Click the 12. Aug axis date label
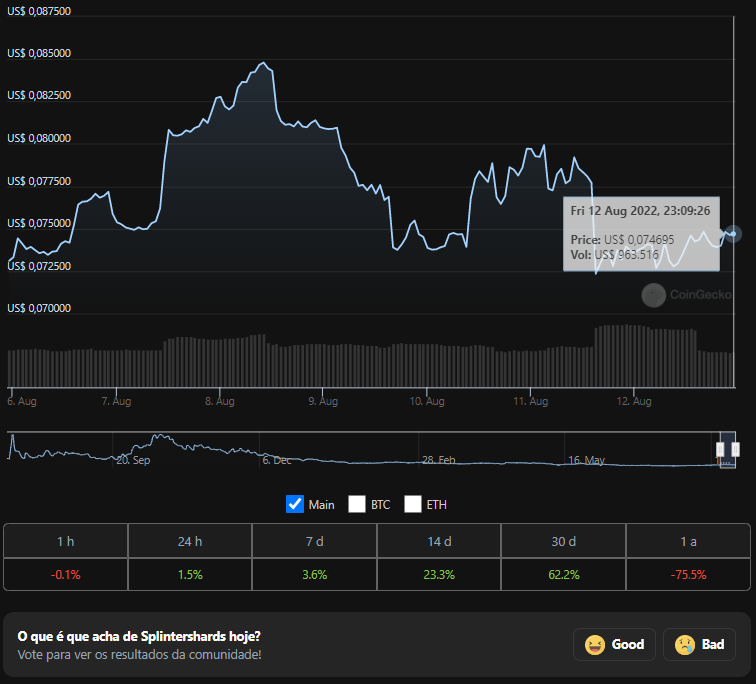756x684 pixels. click(634, 401)
